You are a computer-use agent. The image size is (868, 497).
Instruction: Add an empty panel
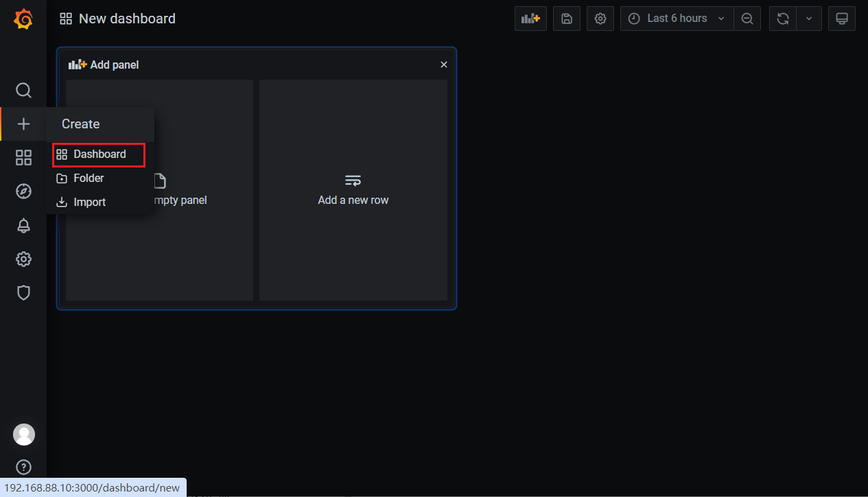pos(160,190)
